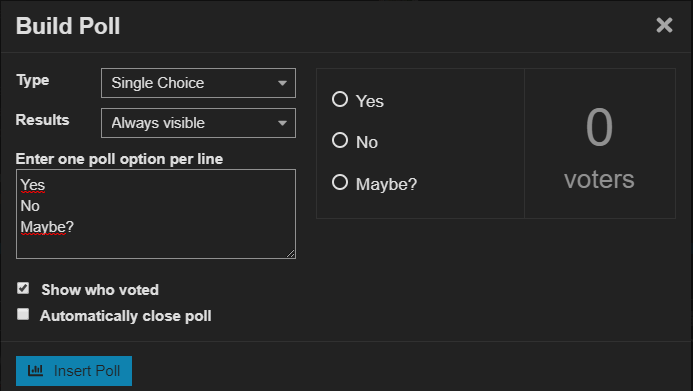The height and width of the screenshot is (391, 693).
Task: Enable Automatically close poll checkbox
Action: (23, 314)
